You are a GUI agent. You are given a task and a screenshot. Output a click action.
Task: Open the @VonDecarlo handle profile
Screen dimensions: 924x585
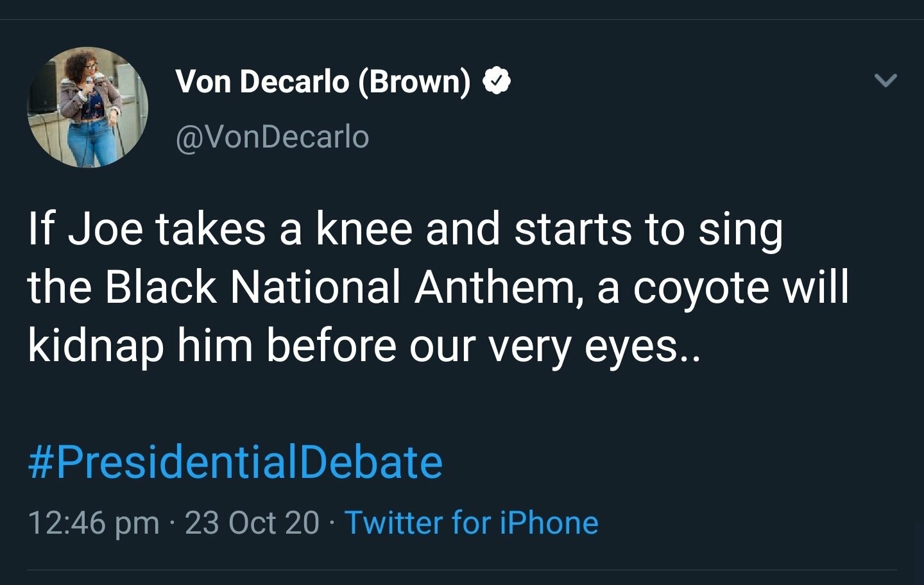pyautogui.click(x=272, y=137)
